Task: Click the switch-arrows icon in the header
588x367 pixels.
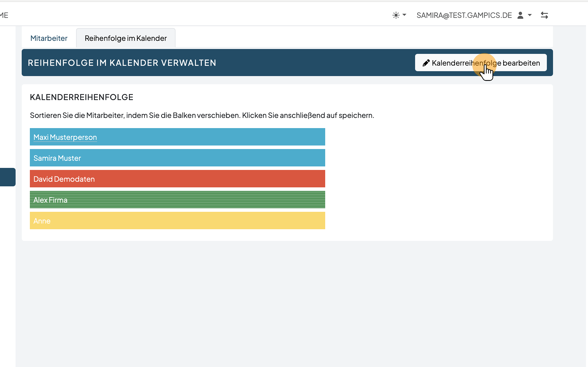Action: 544,15
